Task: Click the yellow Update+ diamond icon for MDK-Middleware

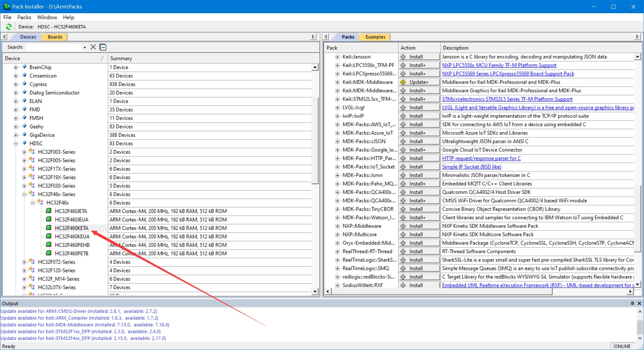Action: 403,82
